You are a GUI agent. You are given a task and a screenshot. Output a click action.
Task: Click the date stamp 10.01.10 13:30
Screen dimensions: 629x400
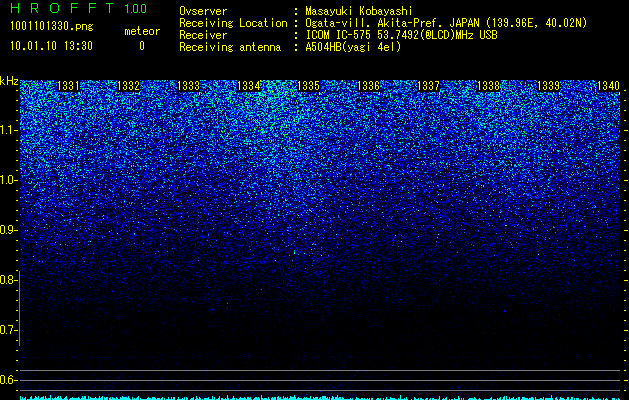point(51,46)
